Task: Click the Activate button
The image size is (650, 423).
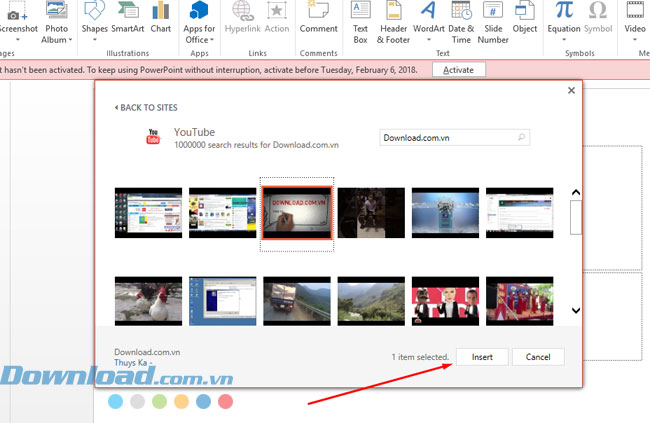Action: tap(458, 70)
